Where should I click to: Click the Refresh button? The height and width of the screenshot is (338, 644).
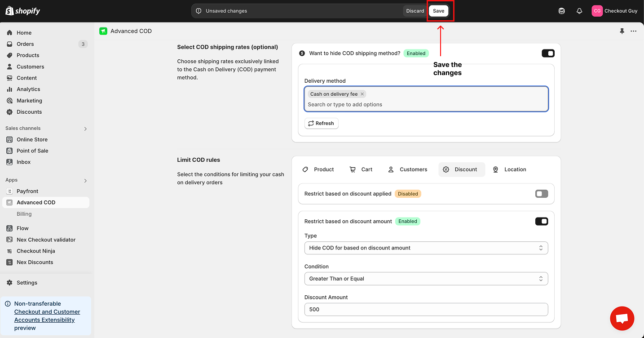(321, 123)
